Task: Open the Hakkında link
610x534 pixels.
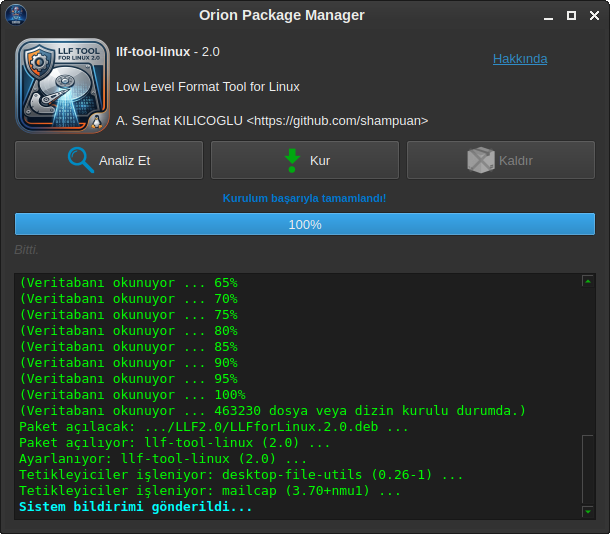Action: tap(519, 58)
